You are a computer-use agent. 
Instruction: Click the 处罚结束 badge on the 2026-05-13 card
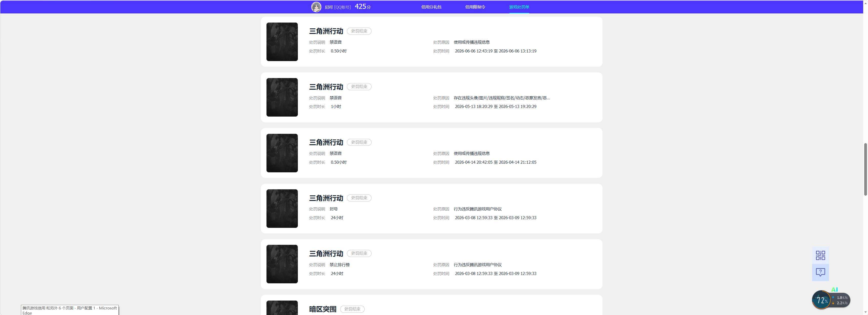[x=359, y=87]
